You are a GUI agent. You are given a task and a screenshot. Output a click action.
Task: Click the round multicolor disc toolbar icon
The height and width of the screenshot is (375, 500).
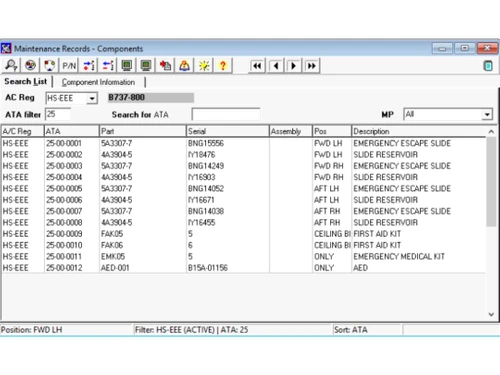point(30,65)
